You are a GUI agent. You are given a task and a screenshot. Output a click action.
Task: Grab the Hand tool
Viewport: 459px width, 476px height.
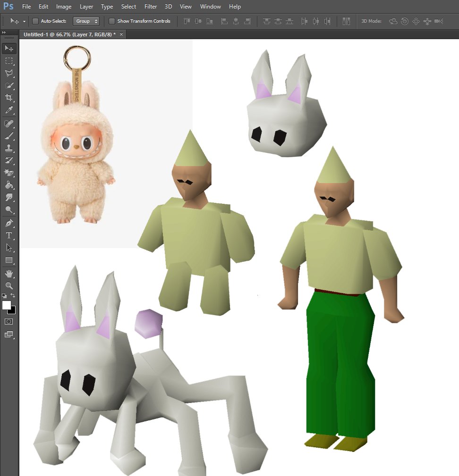click(8, 273)
